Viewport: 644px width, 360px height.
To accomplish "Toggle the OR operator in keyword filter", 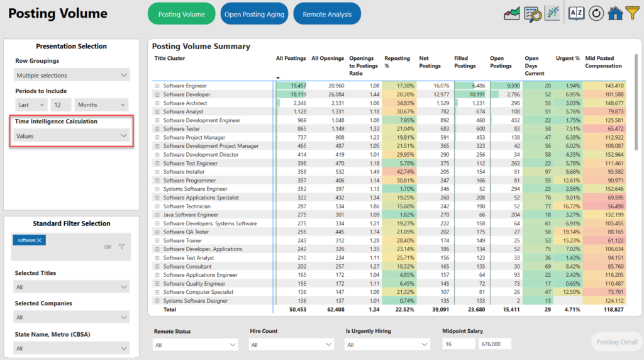I will point(108,247).
